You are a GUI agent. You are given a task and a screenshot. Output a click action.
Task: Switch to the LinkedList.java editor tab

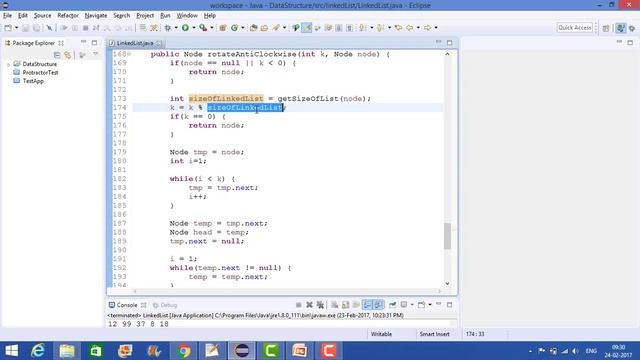pos(135,43)
